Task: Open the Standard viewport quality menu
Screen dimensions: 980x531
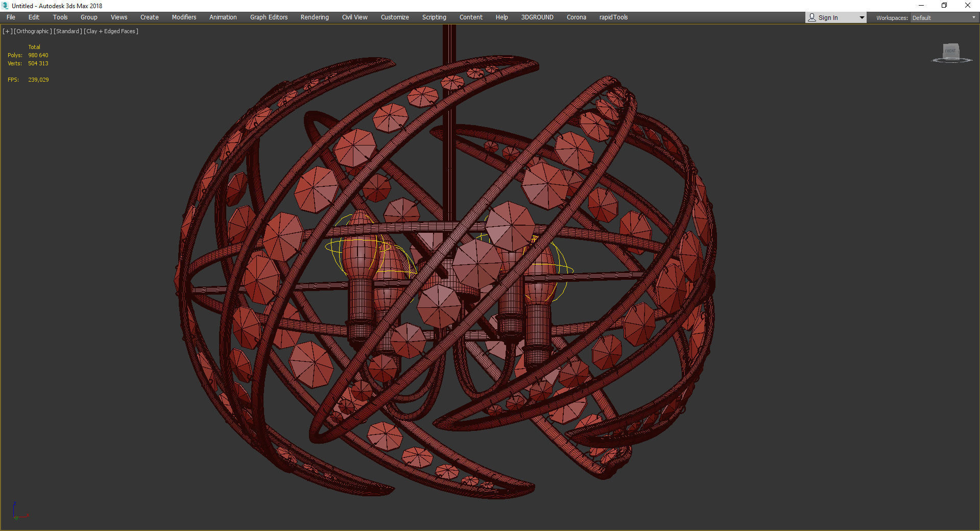Action: 68,31
